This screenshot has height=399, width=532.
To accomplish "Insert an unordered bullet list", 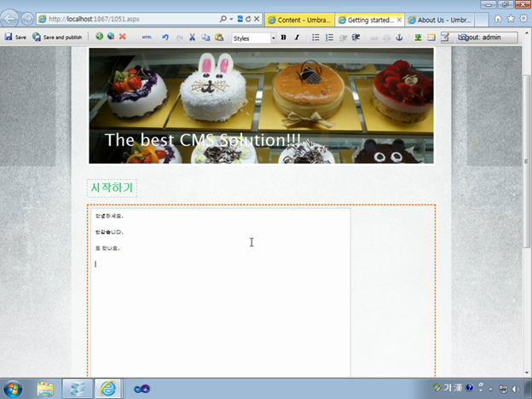I will tap(315, 38).
